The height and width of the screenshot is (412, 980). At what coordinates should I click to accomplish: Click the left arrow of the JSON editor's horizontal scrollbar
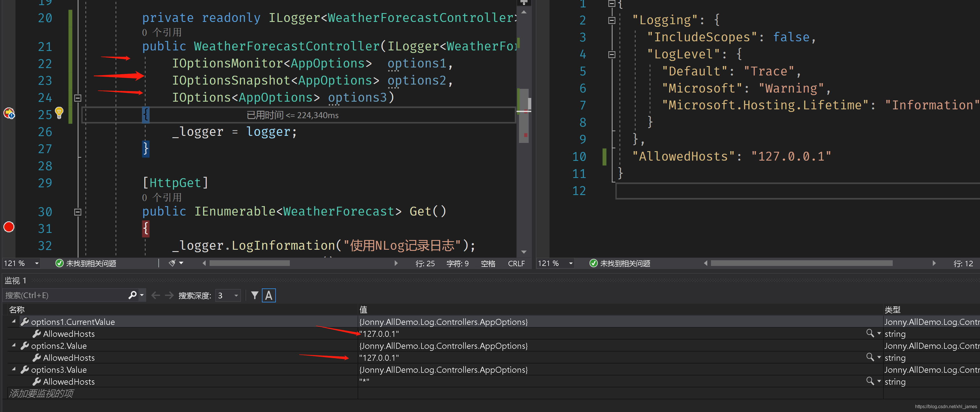tap(706, 263)
